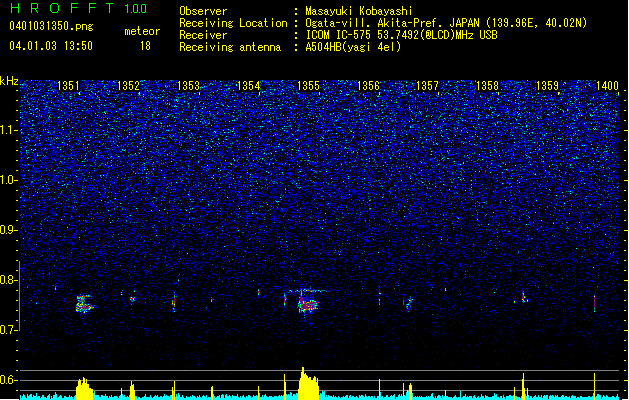Image resolution: width=629 pixels, height=400 pixels.
Task: Click the 1.0 kHz axis label
Action: click(9, 180)
